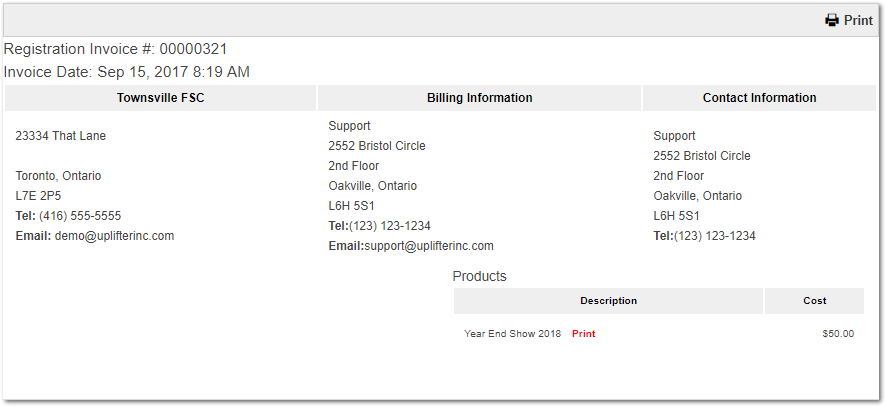The image size is (886, 407).
Task: Click the Townsville FSC column header
Action: point(160,98)
